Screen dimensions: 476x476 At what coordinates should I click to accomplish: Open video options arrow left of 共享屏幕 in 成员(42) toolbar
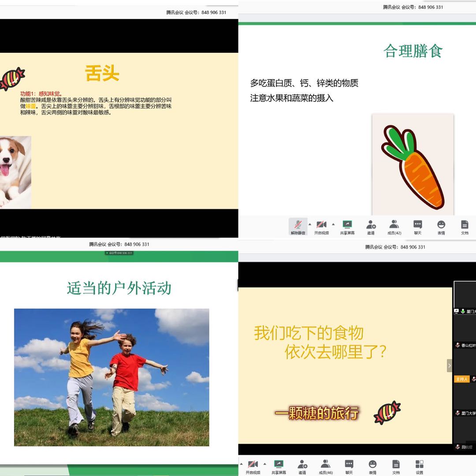(x=333, y=224)
